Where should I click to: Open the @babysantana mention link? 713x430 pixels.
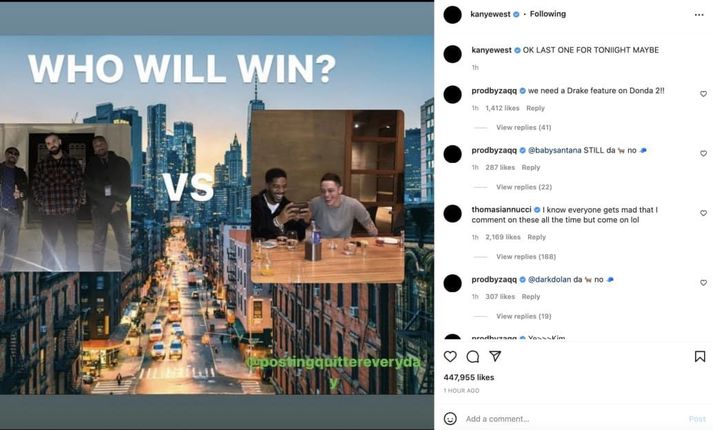point(554,150)
